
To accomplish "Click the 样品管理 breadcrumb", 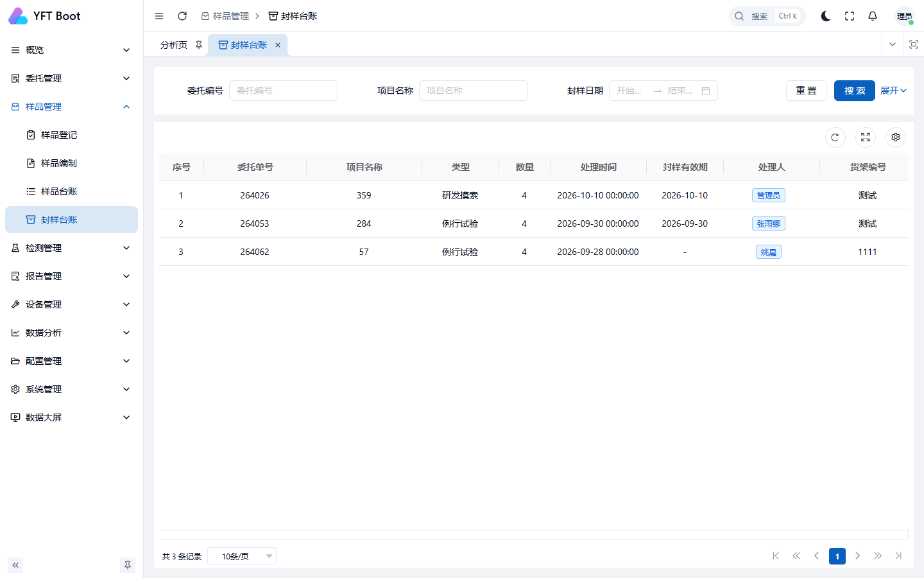I will [225, 16].
